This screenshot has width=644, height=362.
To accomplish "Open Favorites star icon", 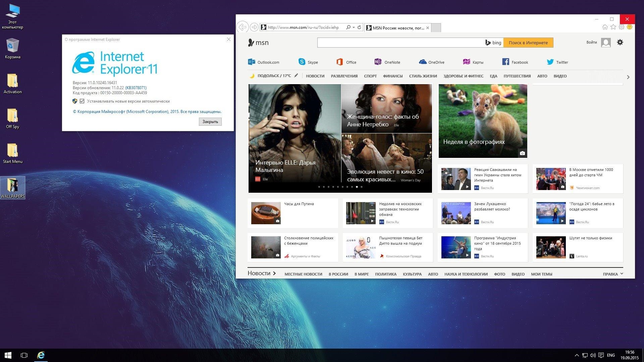I will point(613,27).
